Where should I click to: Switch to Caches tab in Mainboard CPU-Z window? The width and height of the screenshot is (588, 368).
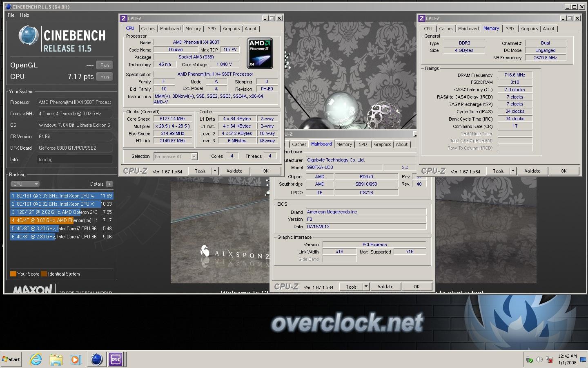299,144
